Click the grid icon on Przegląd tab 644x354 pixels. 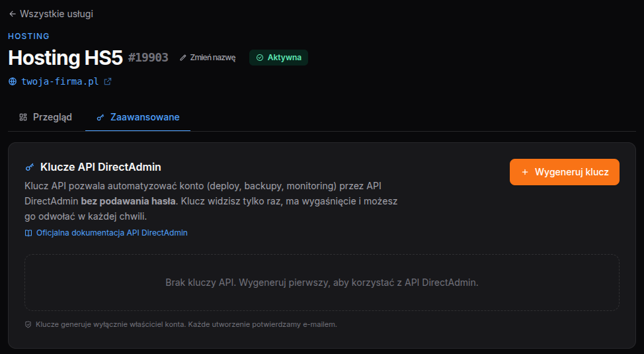23,117
